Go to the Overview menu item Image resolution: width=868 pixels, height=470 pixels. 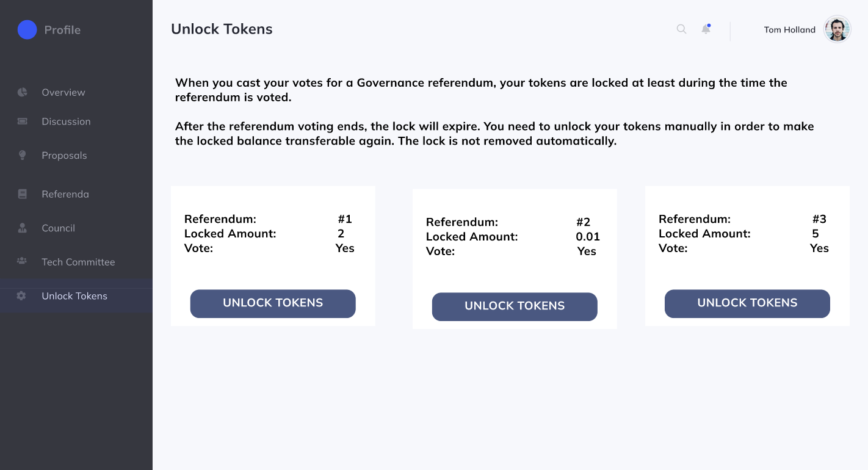point(63,92)
